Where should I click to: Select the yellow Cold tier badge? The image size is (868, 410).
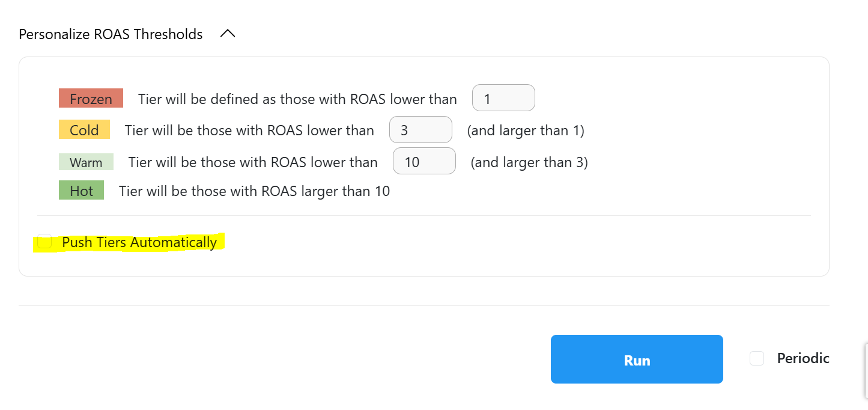84,129
